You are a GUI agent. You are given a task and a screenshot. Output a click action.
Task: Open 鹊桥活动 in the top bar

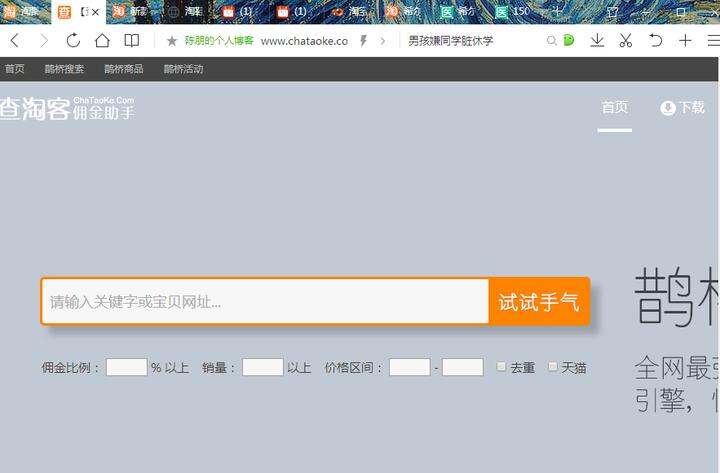pyautogui.click(x=184, y=69)
